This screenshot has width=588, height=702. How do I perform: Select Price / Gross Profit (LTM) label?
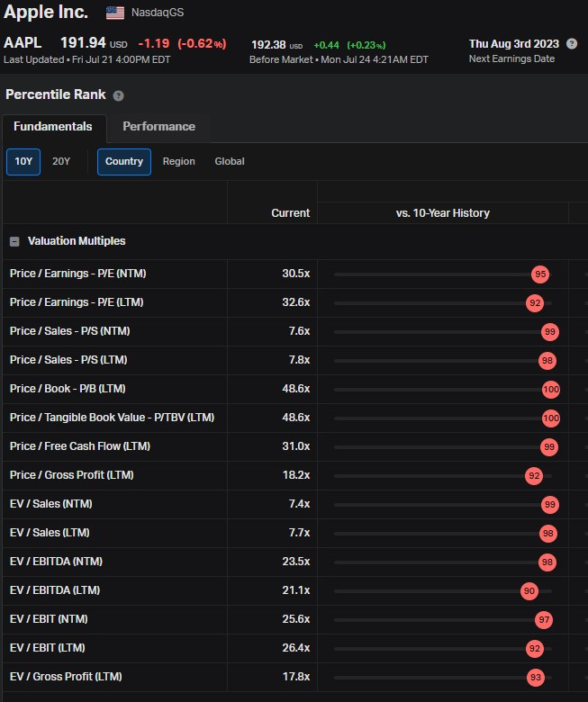click(72, 475)
